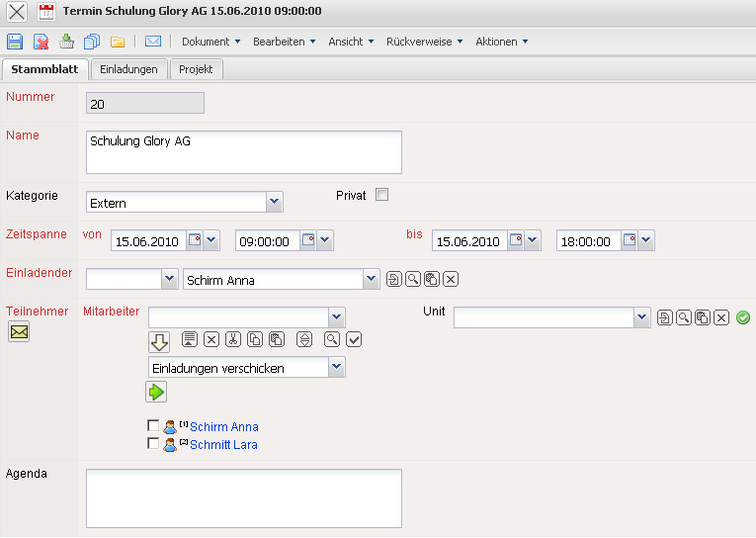Click the scissors cut icon in Mitarbeiter toolbar
This screenshot has height=538, width=756.
[233, 339]
